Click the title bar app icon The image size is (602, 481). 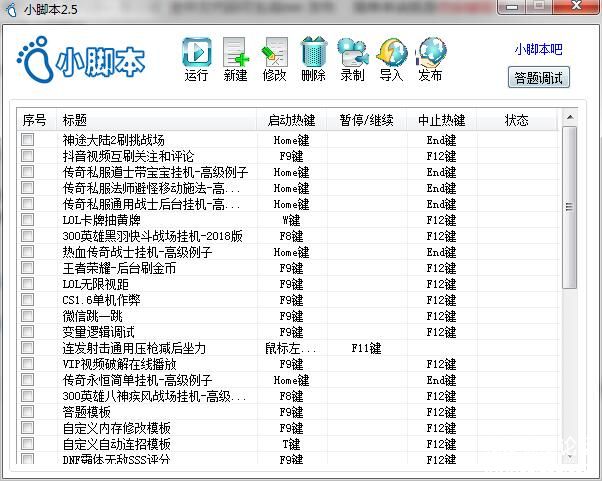point(12,9)
